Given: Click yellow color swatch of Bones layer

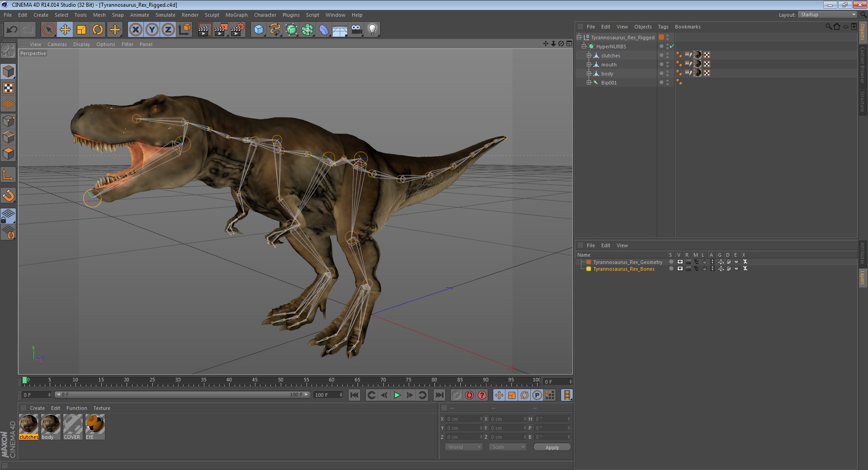Looking at the screenshot, I should coord(589,268).
